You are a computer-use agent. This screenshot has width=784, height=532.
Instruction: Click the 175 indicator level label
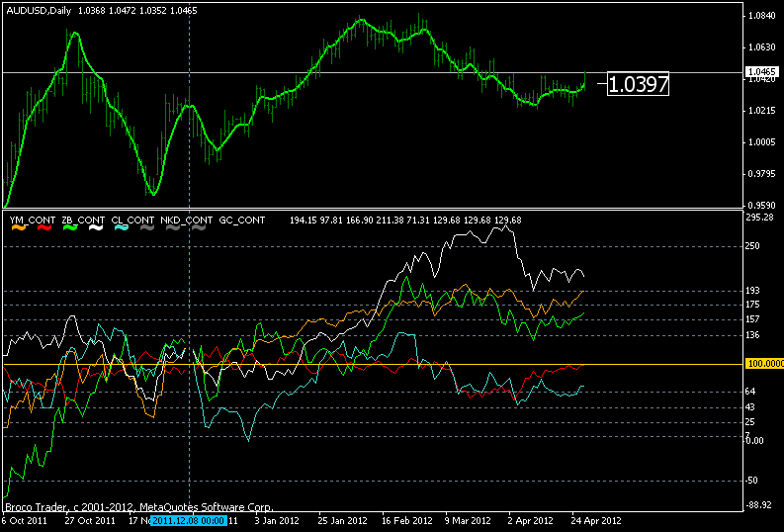tap(752, 305)
